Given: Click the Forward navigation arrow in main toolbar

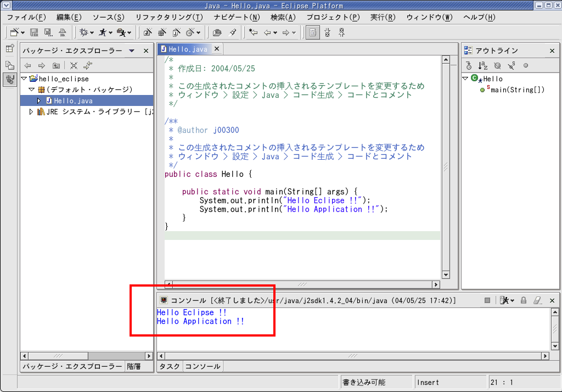Looking at the screenshot, I should click(x=286, y=32).
